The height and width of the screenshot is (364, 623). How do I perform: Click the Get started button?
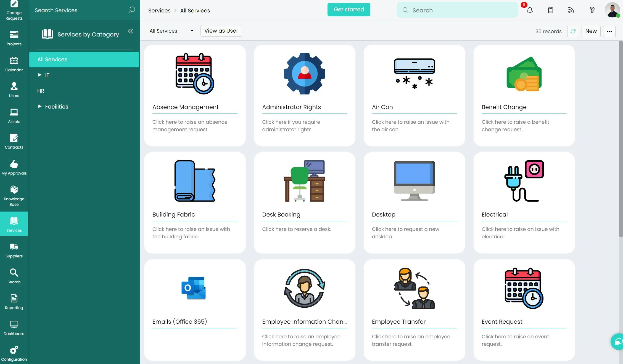click(x=349, y=10)
